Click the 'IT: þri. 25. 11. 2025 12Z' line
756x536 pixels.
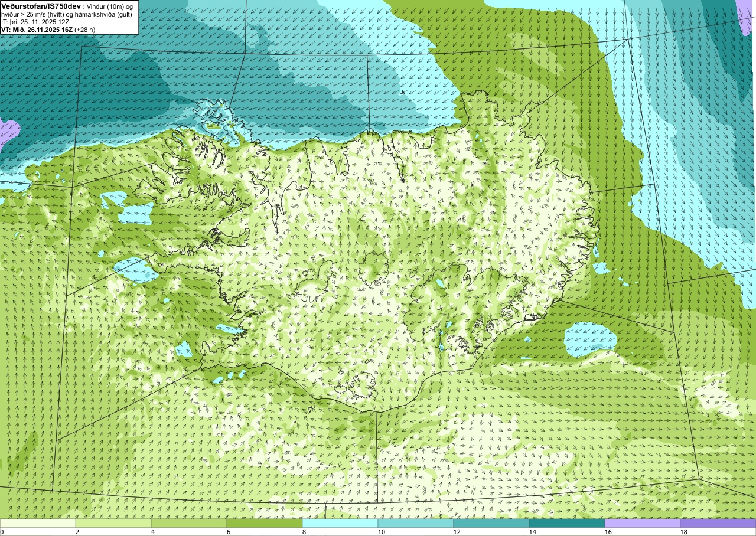pos(37,21)
